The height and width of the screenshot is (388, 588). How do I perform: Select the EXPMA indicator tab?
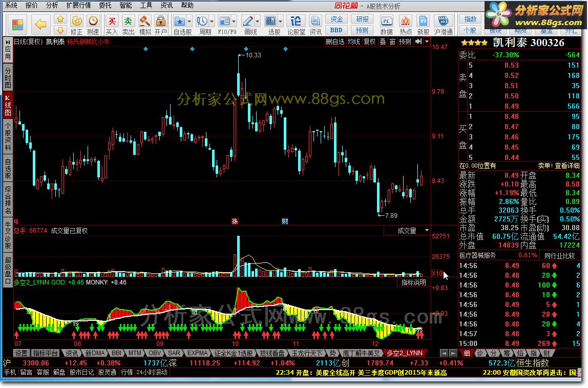pos(198,354)
